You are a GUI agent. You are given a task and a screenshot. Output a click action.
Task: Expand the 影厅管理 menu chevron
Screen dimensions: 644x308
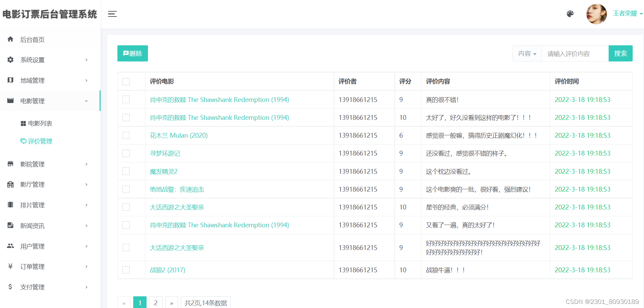[x=87, y=184]
